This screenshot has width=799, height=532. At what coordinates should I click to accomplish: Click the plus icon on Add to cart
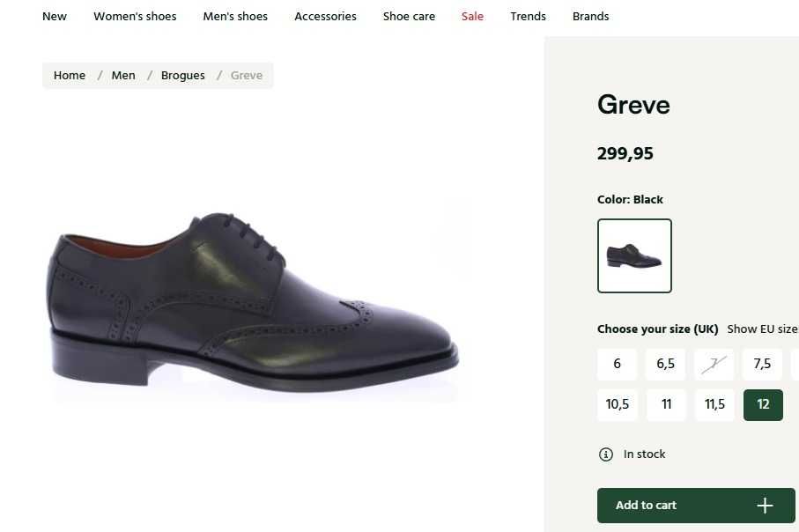coord(764,506)
